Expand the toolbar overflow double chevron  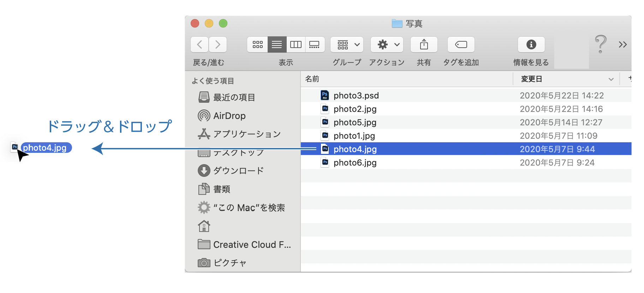click(622, 44)
